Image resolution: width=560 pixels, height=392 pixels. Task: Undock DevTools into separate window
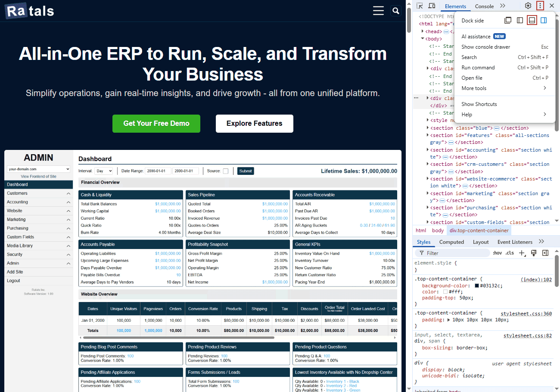point(508,20)
